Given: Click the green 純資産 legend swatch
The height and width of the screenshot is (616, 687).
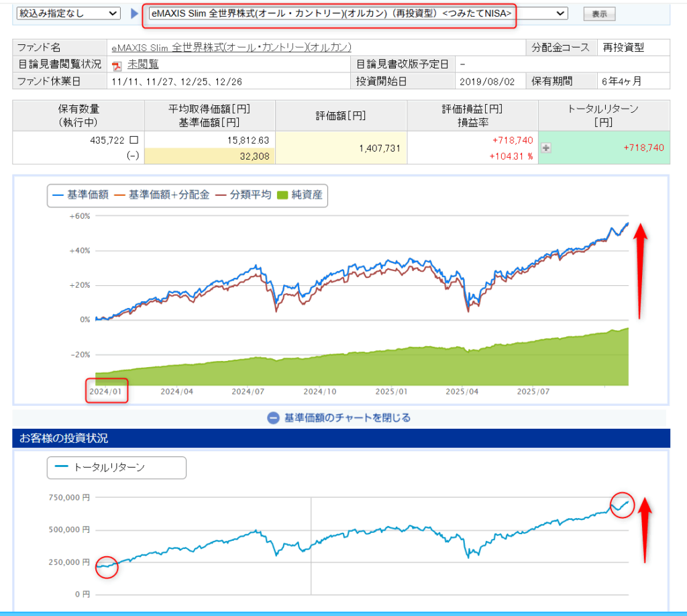Looking at the screenshot, I should pos(282,195).
